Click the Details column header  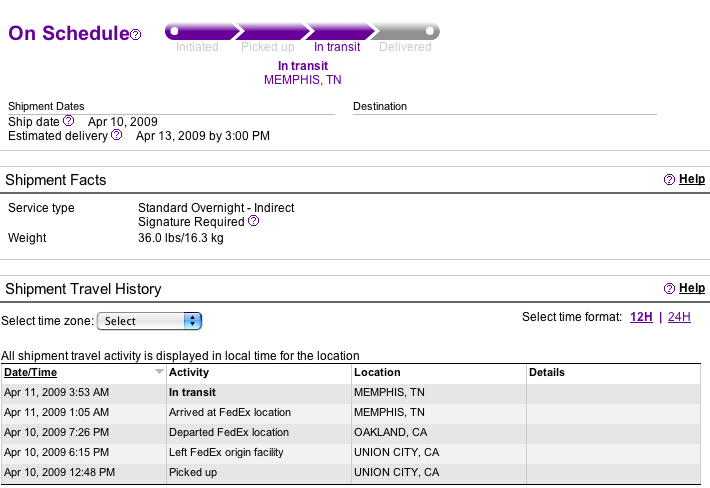[547, 372]
